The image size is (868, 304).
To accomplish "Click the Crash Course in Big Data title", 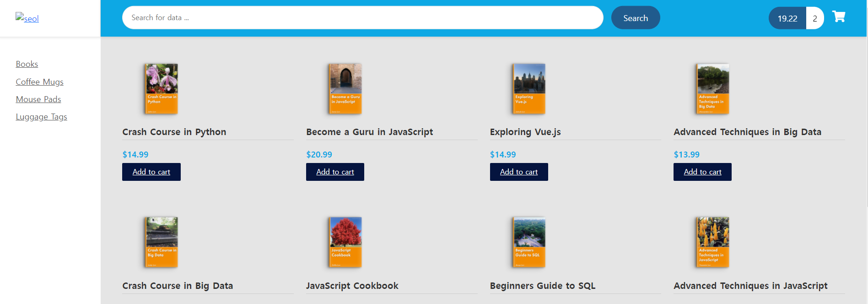I will (178, 286).
